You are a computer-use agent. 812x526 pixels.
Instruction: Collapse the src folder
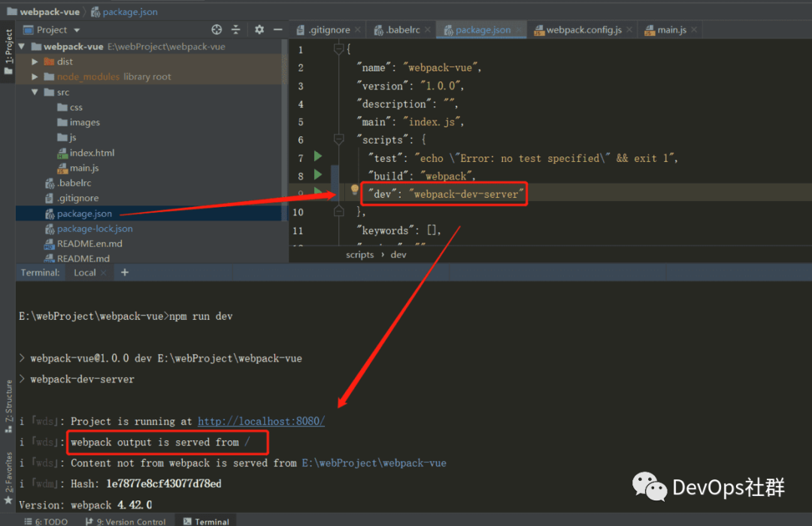tap(35, 93)
